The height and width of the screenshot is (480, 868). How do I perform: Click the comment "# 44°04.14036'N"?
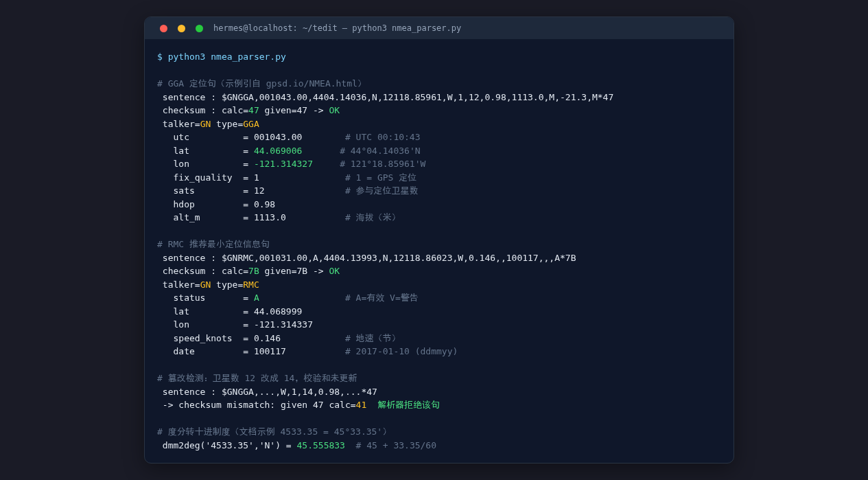[380, 151]
